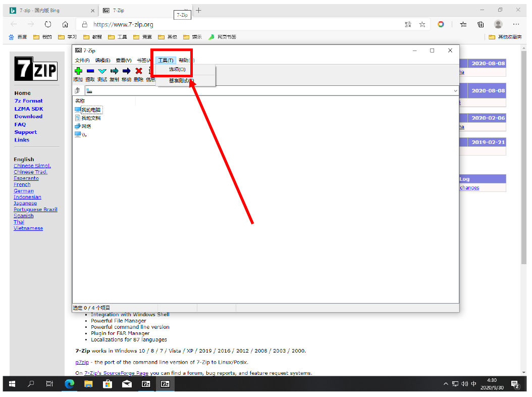532x397 pixels.
Task: Click the green Add (添加) toolbar icon
Action: [x=78, y=71]
